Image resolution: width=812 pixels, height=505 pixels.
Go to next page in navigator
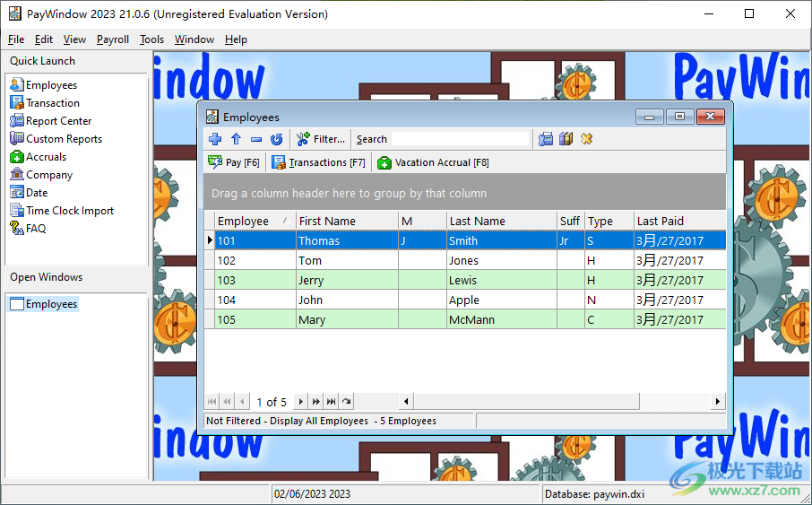[315, 401]
